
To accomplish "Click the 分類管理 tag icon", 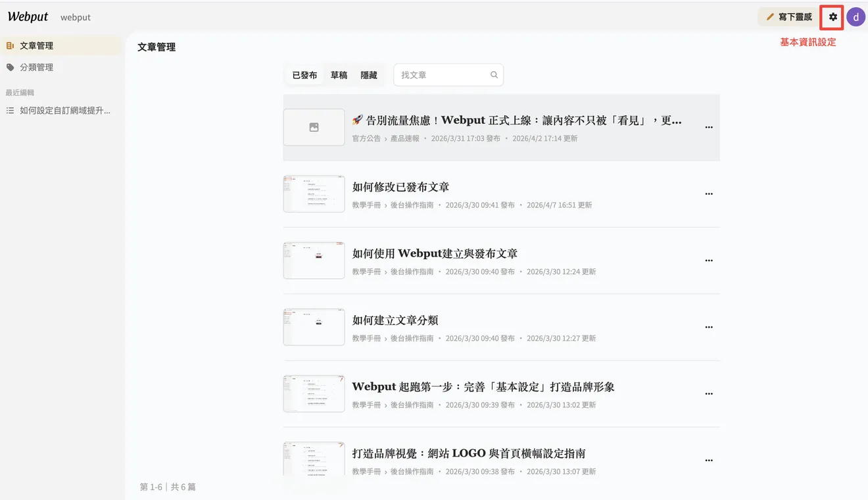I will tap(10, 67).
